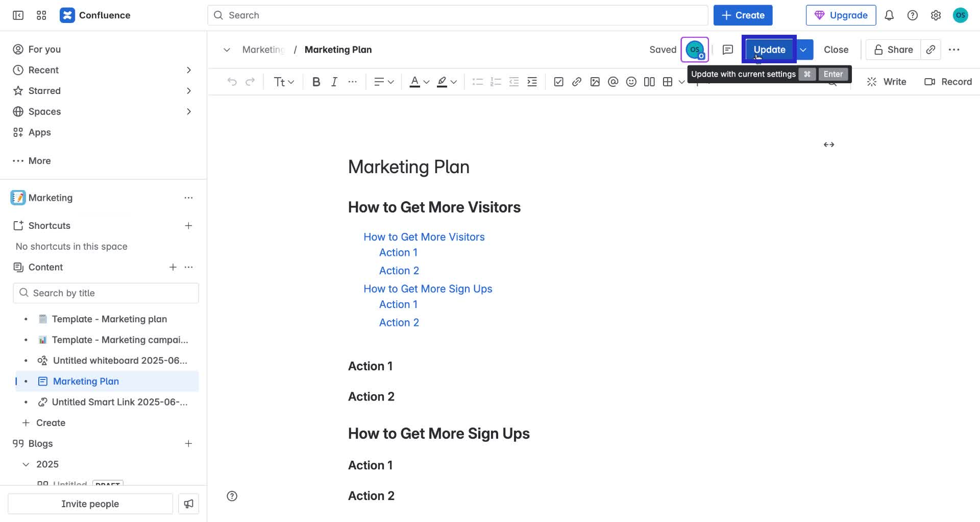
Task: Insert a task checkbox item
Action: tap(558, 81)
